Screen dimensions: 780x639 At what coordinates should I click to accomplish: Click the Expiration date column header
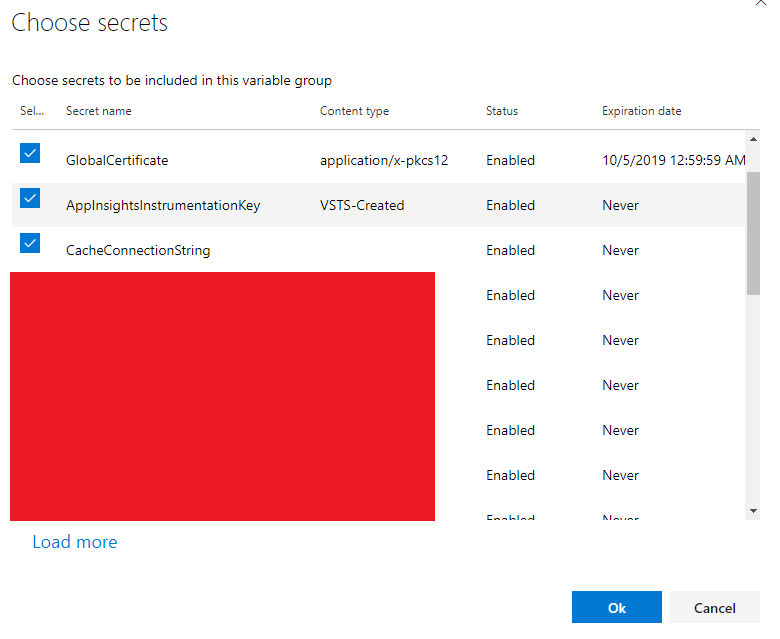click(x=641, y=111)
